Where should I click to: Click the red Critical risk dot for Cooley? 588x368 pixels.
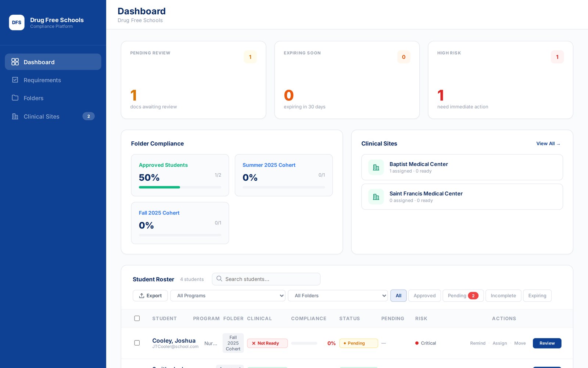(417, 343)
